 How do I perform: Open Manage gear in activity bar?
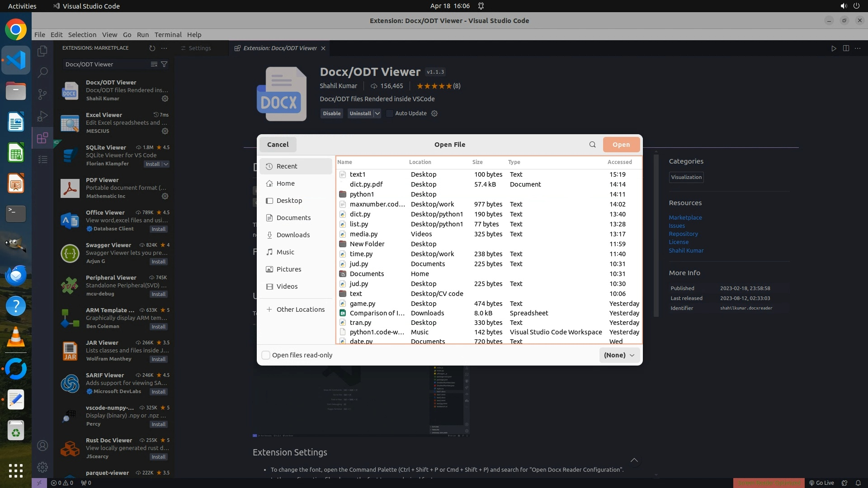coord(42,467)
